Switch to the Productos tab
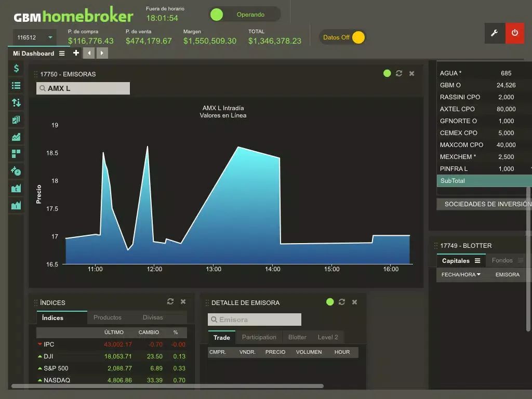This screenshot has height=399, width=532. click(x=107, y=317)
